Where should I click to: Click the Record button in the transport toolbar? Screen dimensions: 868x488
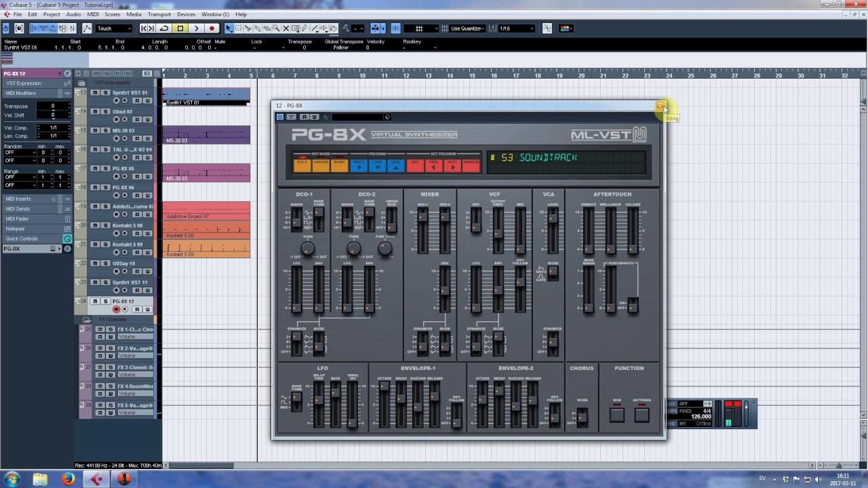pos(212,28)
